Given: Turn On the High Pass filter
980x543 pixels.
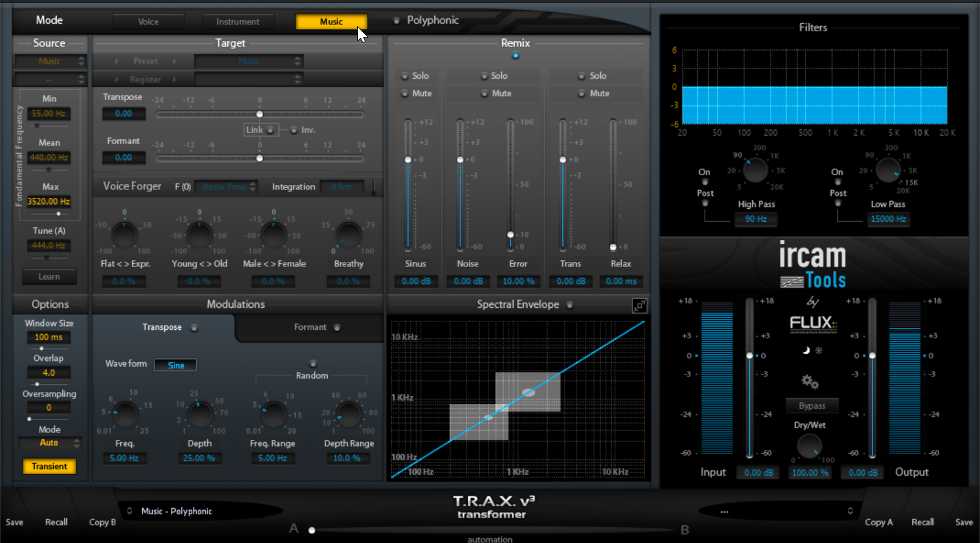Looking at the screenshot, I should pyautogui.click(x=705, y=182).
